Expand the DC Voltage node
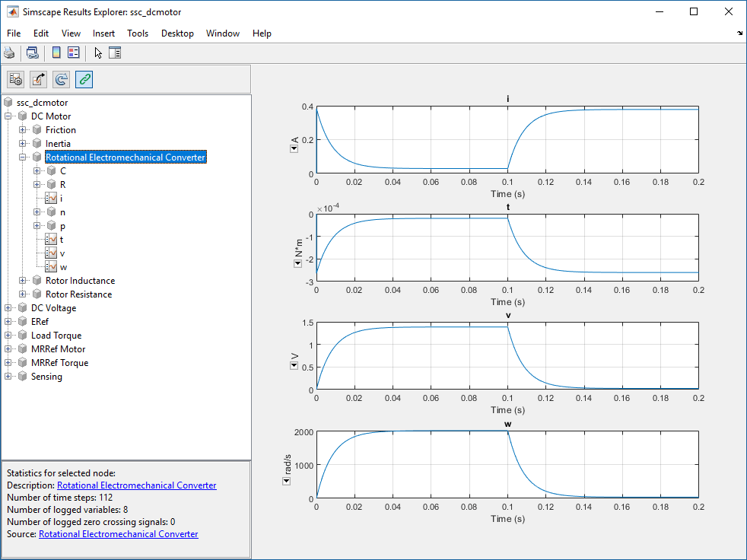This screenshot has width=747, height=560. click(8, 308)
